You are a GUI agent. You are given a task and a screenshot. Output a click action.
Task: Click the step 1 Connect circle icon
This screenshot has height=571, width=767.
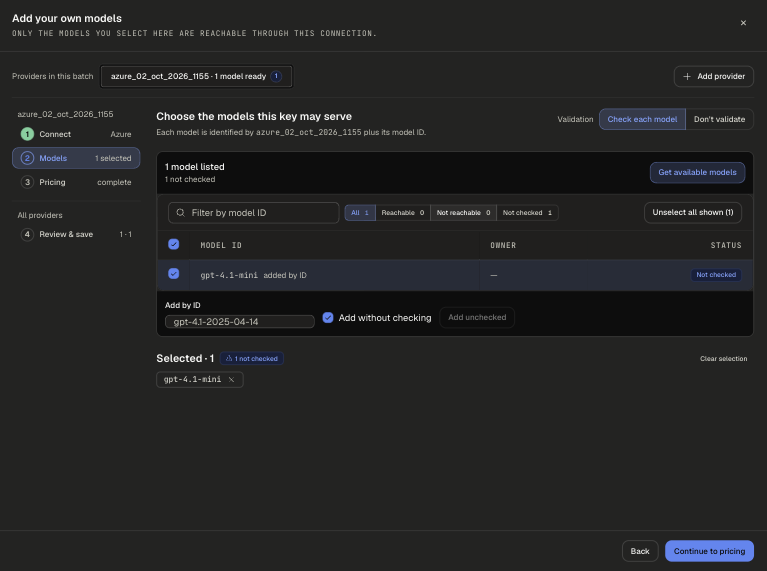tap(27, 134)
